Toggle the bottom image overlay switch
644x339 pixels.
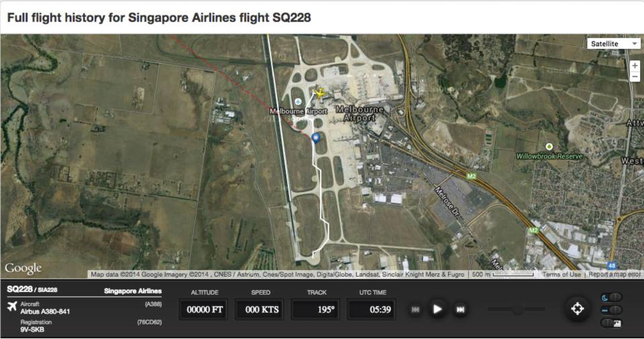pyautogui.click(x=611, y=323)
